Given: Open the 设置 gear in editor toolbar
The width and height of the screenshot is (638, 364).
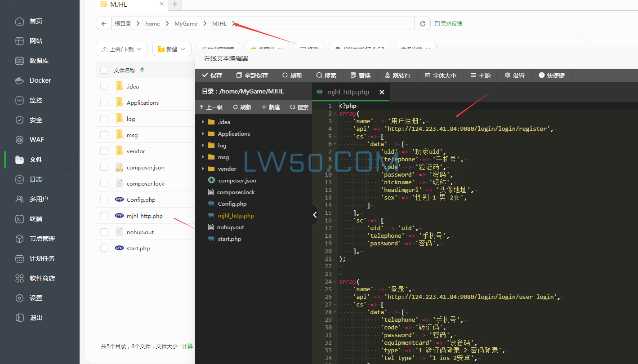Looking at the screenshot, I should (508, 75).
